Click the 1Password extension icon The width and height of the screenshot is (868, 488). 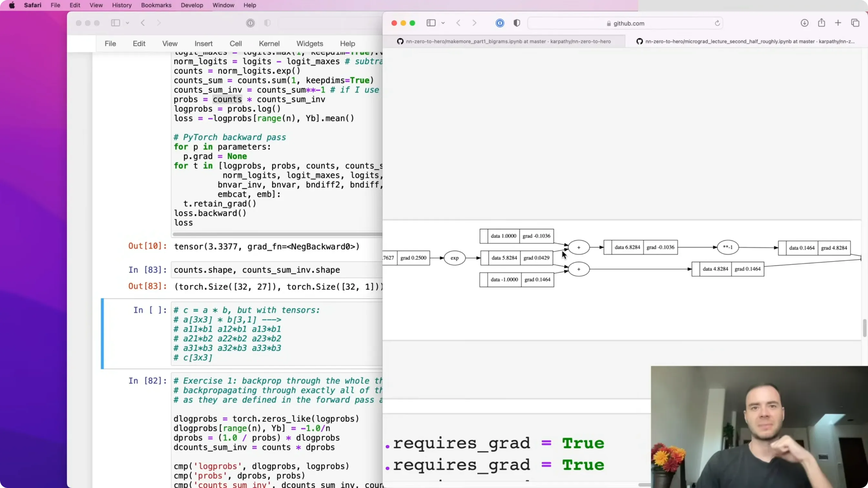coord(500,23)
